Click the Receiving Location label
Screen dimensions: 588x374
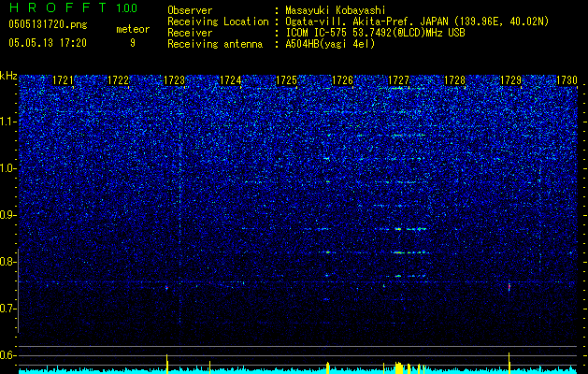point(218,22)
